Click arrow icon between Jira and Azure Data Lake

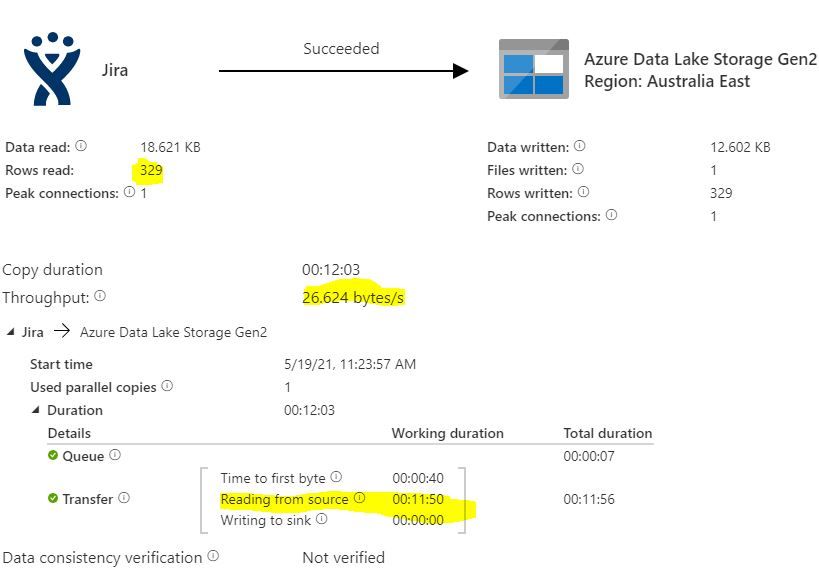point(62,331)
